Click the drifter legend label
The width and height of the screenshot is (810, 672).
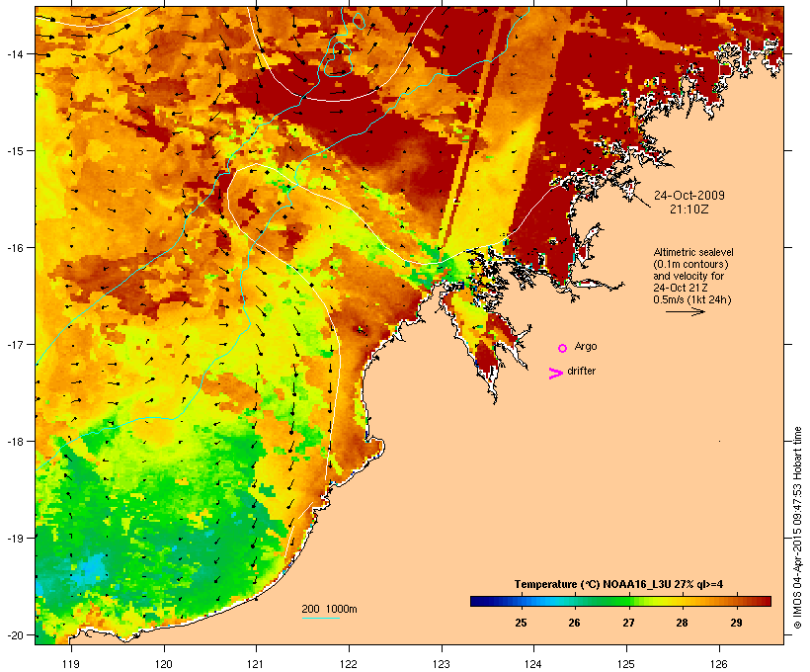[581, 371]
